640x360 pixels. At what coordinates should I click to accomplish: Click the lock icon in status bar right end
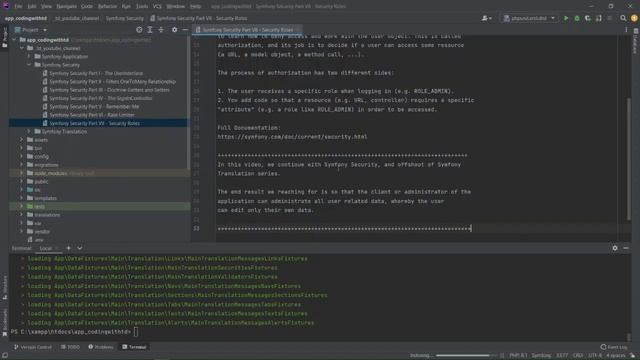pyautogui.click(x=632, y=356)
